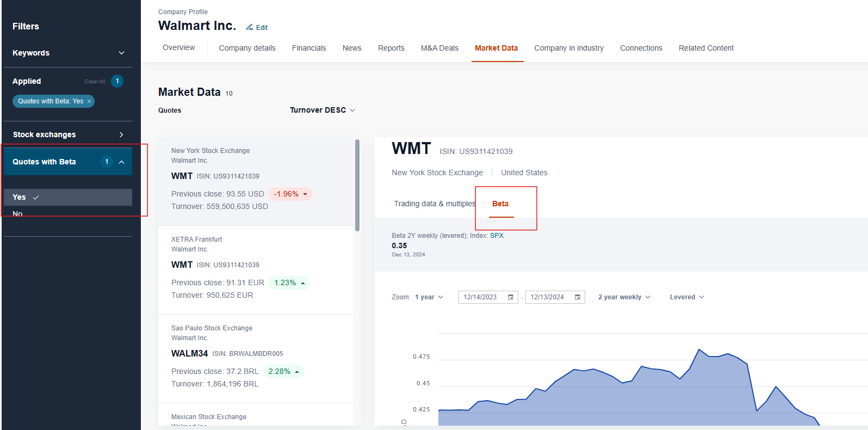Viewport: 868px width, 430px height.
Task: Click the Company Profile breadcrumb label
Action: (183, 12)
